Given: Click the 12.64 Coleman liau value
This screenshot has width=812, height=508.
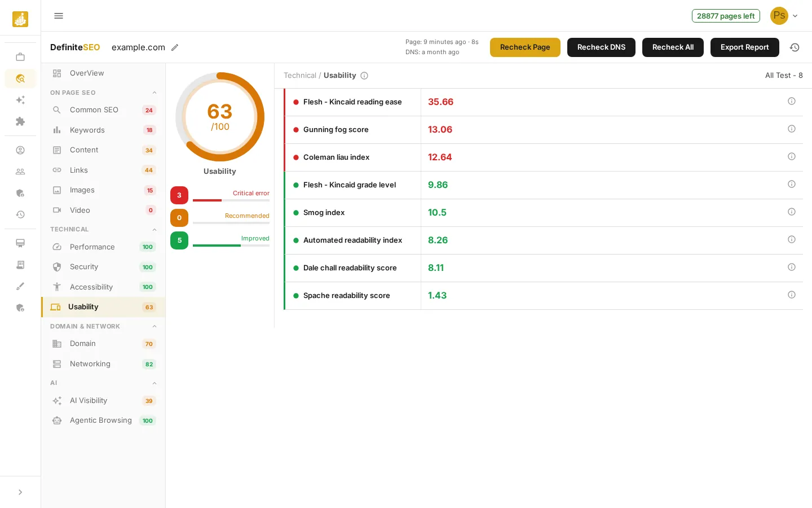Looking at the screenshot, I should click(440, 157).
